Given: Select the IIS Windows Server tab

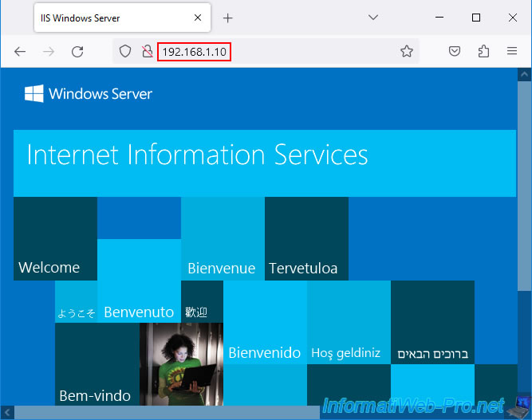Looking at the screenshot, I should [x=122, y=18].
